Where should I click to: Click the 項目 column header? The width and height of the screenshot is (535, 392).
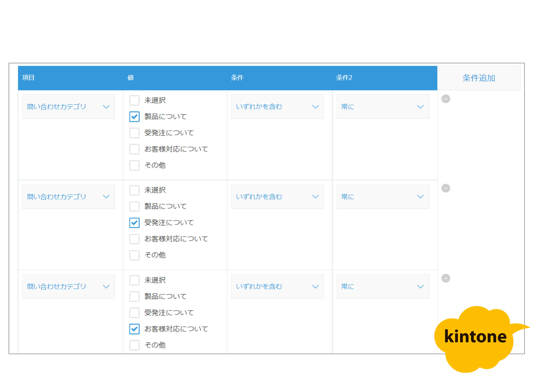coord(28,78)
